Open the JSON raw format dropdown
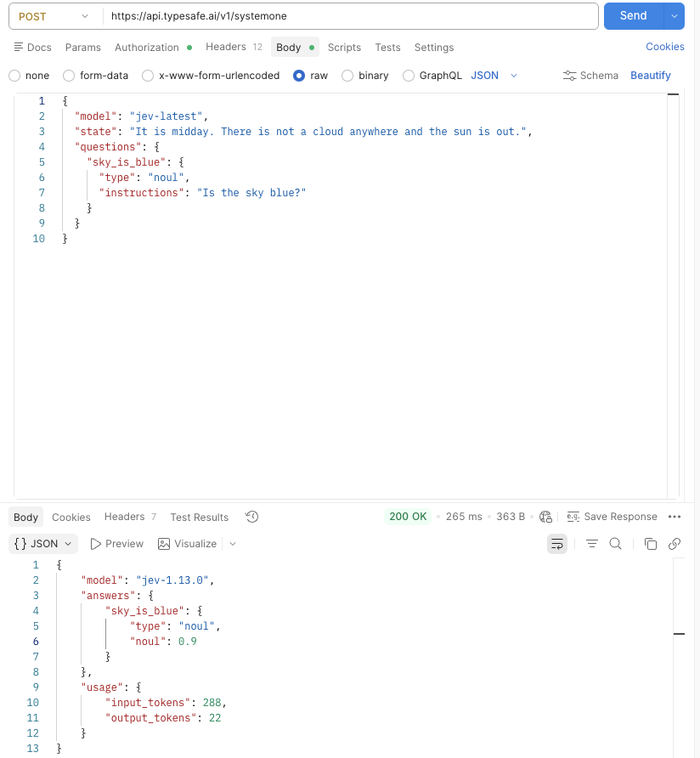This screenshot has width=700, height=758. 494,76
